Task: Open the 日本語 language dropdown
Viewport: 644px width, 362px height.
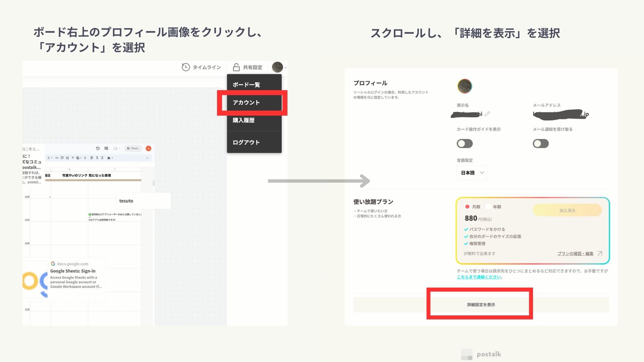Action: pos(472,173)
